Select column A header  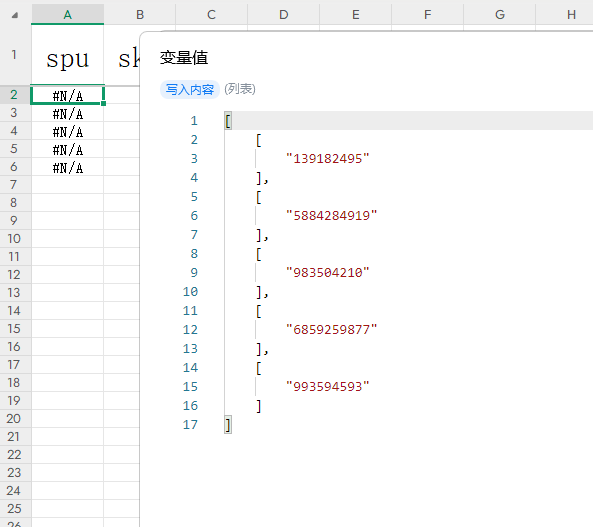coord(68,14)
